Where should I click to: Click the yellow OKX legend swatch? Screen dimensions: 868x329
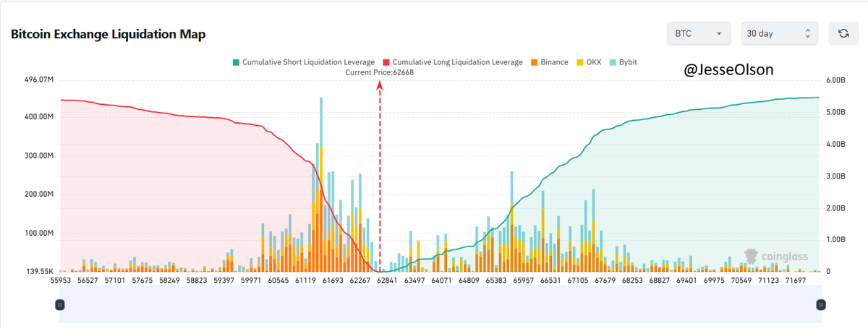click(579, 62)
